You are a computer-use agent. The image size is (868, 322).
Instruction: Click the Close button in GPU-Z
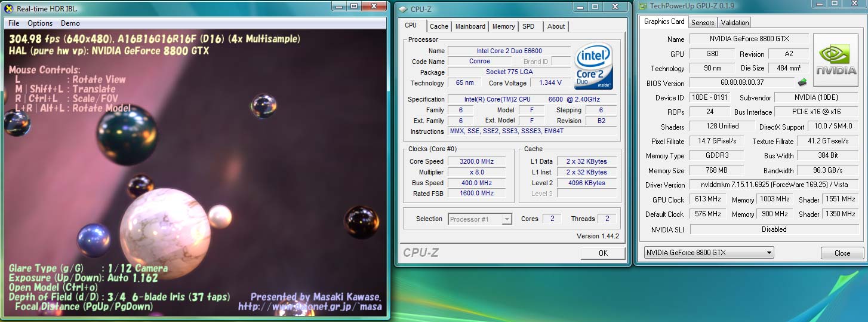pos(842,253)
